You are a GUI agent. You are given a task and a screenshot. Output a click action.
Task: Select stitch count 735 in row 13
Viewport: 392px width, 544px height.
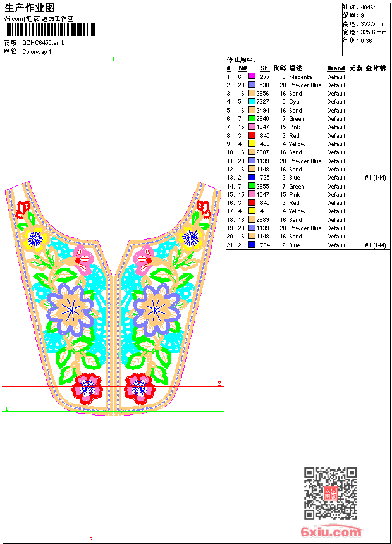[265, 178]
